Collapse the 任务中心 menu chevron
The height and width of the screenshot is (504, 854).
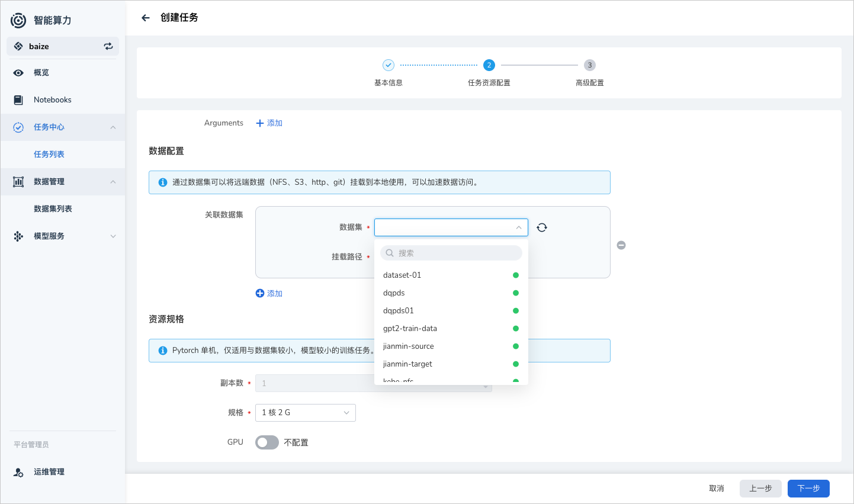coord(113,127)
